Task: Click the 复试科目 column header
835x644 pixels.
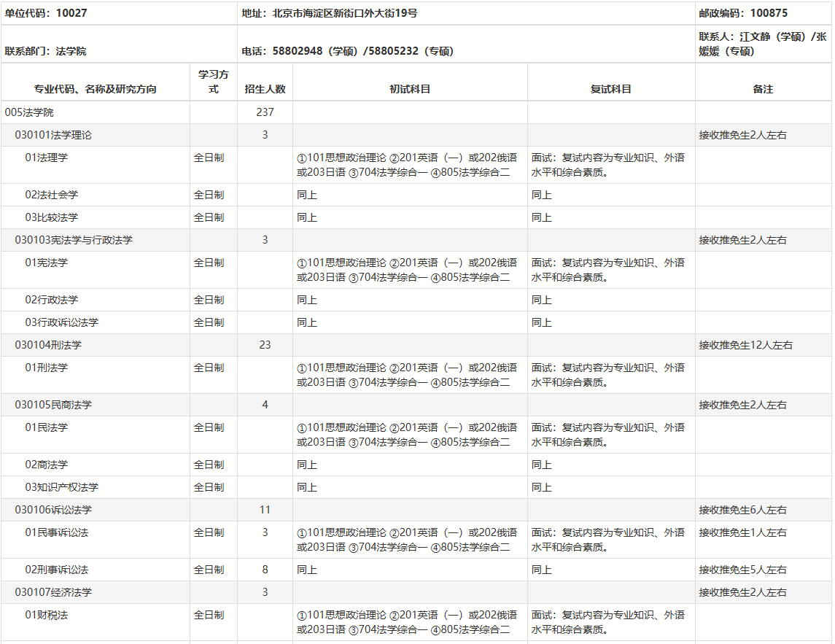Action: point(610,89)
